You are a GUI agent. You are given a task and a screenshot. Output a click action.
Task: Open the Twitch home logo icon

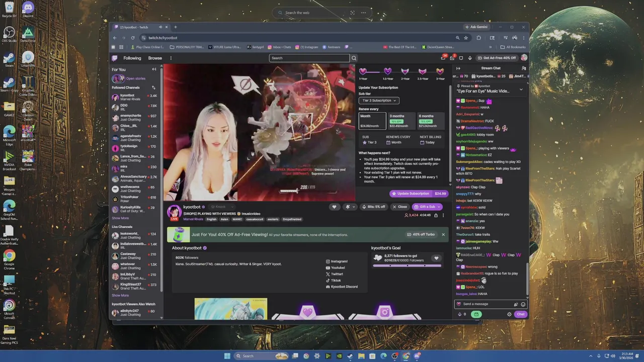pos(115,58)
